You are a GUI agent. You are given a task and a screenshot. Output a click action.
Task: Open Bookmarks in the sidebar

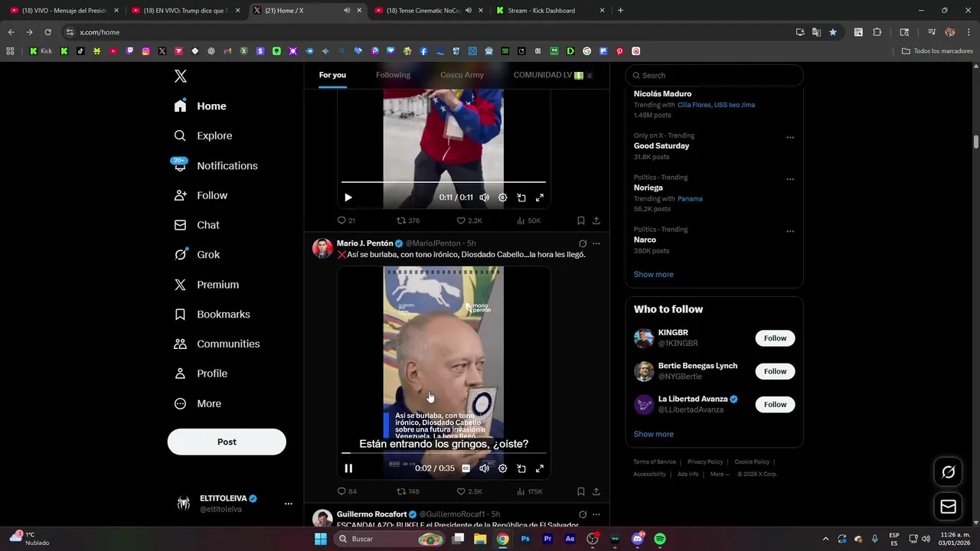tap(212, 315)
